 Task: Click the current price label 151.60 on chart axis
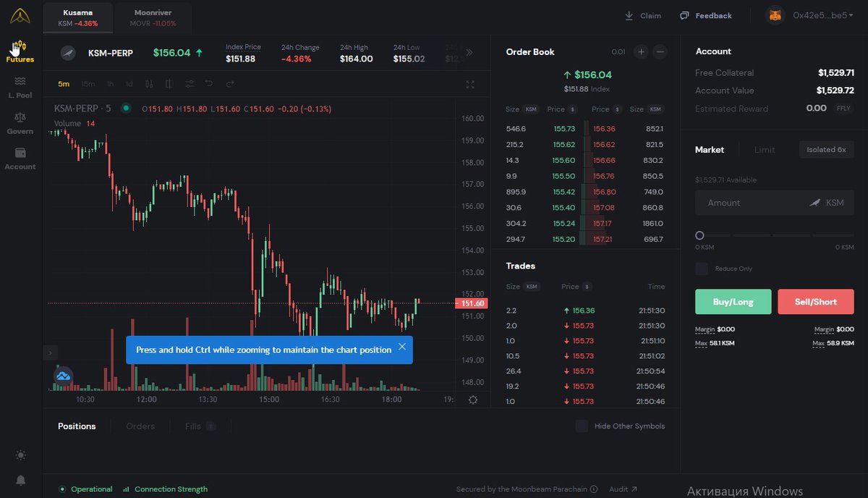click(x=472, y=304)
